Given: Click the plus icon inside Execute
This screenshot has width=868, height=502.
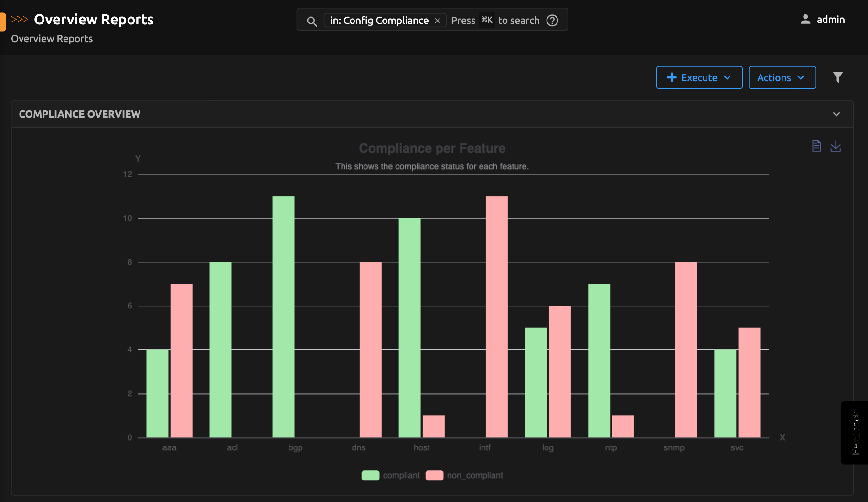Looking at the screenshot, I should 672,77.
